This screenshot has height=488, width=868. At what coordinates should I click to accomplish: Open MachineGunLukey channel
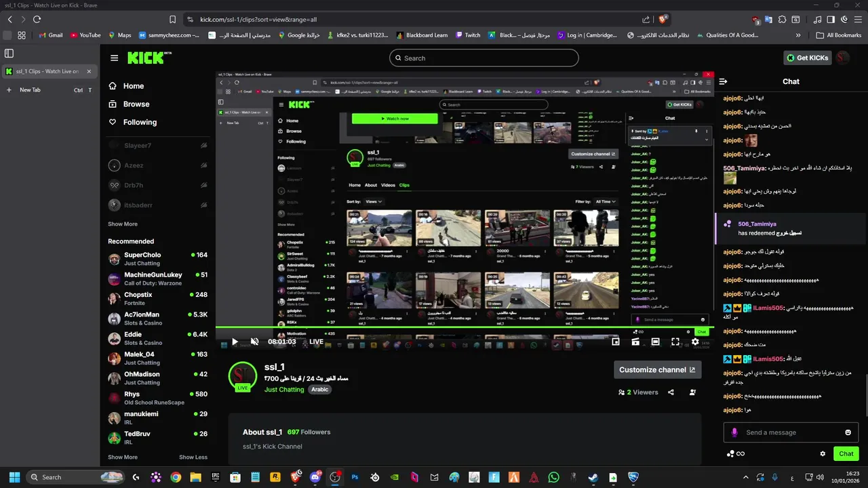157,279
